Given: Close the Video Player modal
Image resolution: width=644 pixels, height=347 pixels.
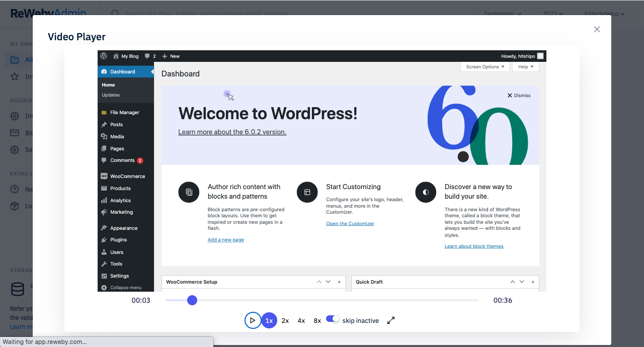Looking at the screenshot, I should pyautogui.click(x=597, y=29).
